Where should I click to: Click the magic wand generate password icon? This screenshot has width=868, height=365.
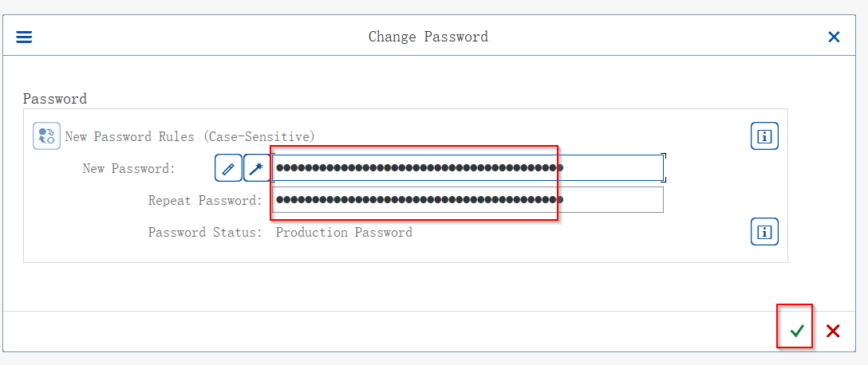point(257,168)
